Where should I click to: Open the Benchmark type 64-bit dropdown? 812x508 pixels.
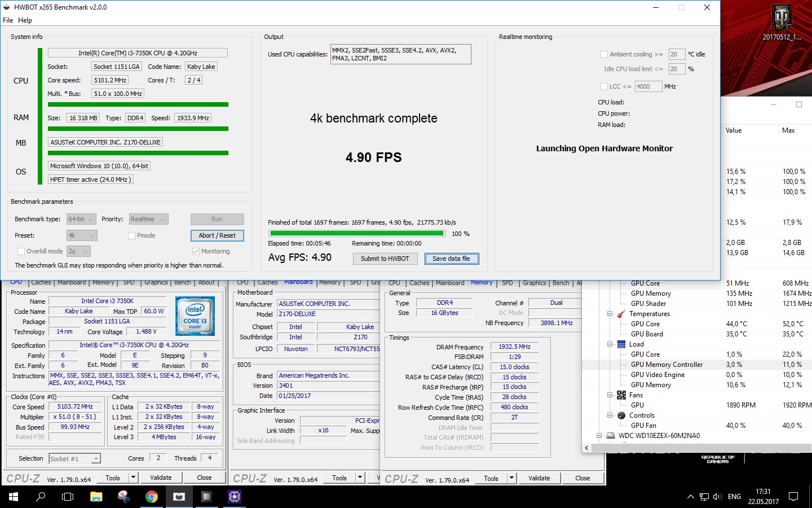82,220
